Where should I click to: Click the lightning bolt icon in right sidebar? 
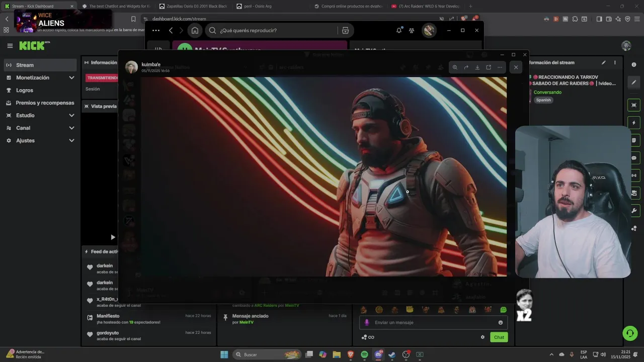coord(634,123)
